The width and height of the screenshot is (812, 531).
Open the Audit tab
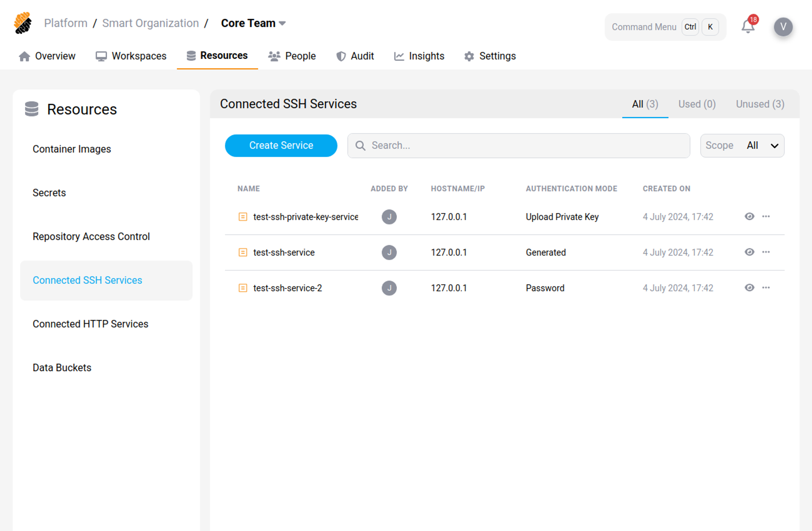[x=355, y=56]
